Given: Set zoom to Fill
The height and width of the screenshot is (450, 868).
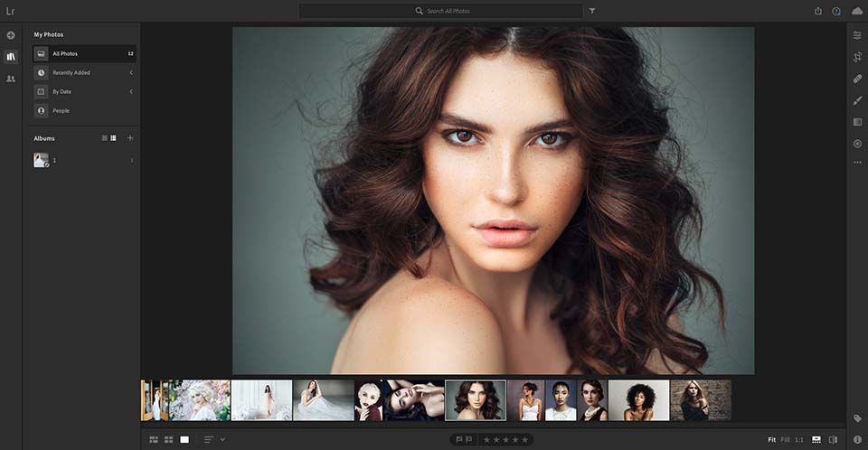Looking at the screenshot, I should coord(785,439).
